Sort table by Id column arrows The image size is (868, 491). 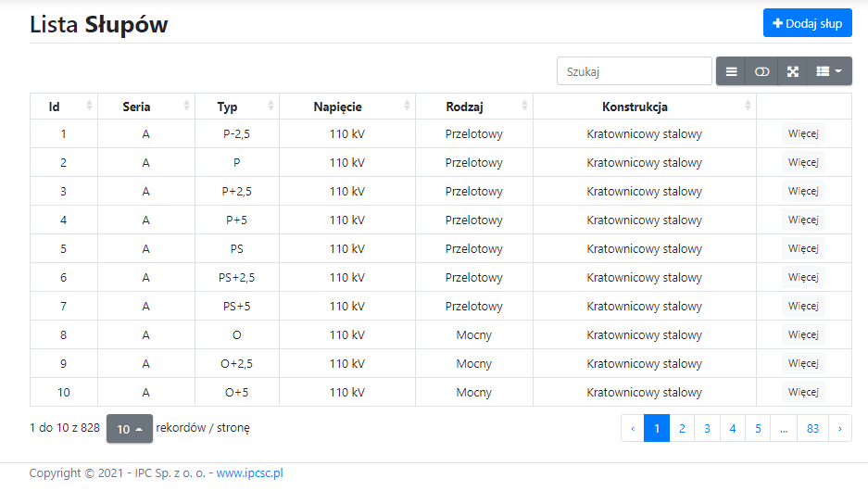click(x=90, y=107)
